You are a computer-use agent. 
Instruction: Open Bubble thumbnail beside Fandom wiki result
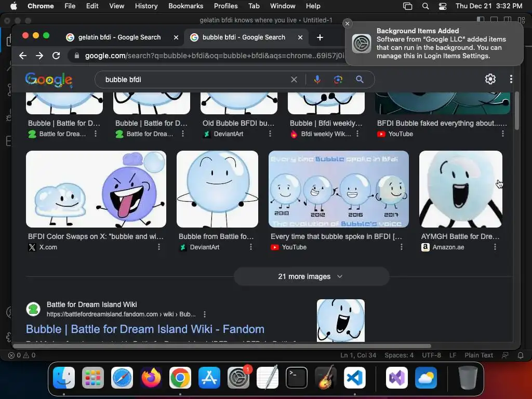tap(341, 320)
